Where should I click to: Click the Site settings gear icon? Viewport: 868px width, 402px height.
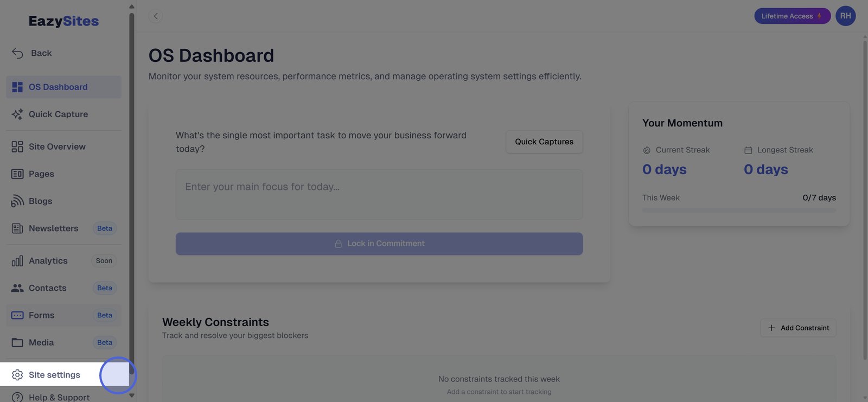pyautogui.click(x=17, y=375)
